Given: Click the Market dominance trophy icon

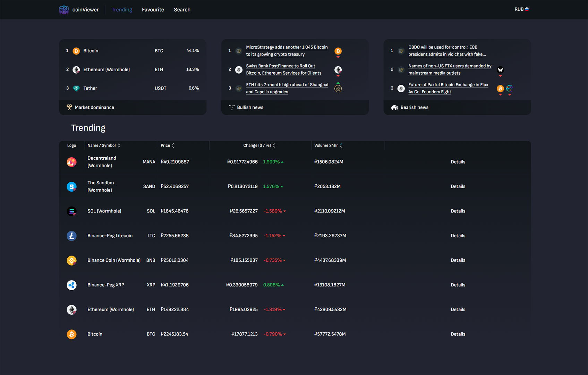Looking at the screenshot, I should coord(69,107).
